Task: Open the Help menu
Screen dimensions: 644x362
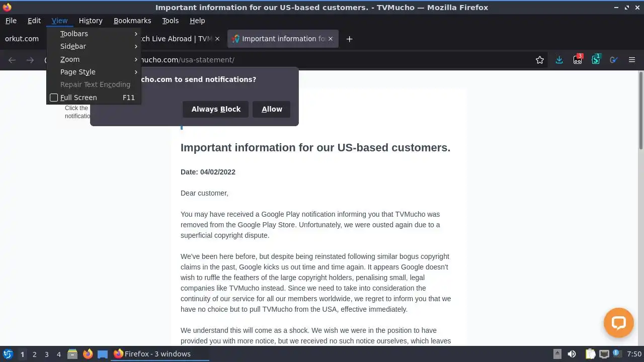Action: coord(197,21)
